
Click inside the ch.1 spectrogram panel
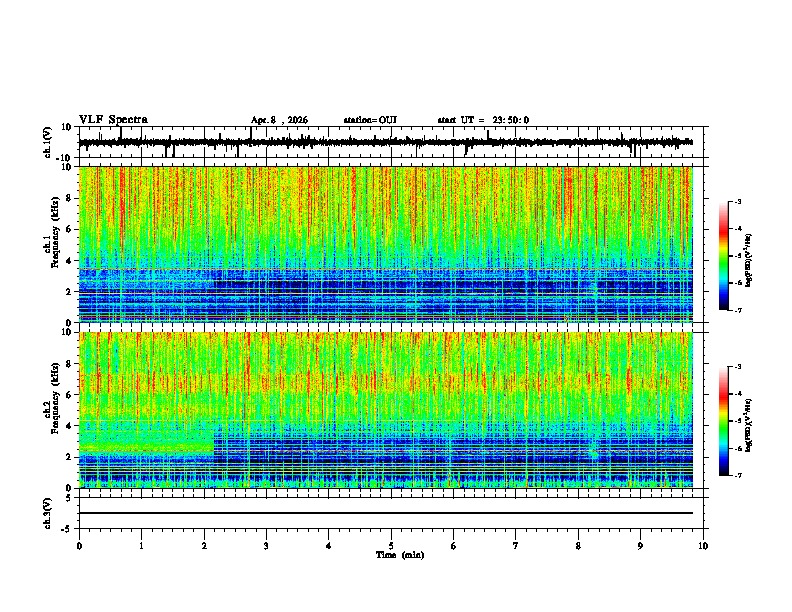point(386,244)
